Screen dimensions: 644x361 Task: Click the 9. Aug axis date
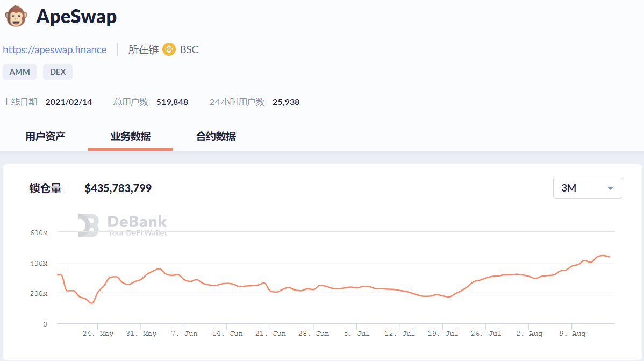tap(572, 334)
